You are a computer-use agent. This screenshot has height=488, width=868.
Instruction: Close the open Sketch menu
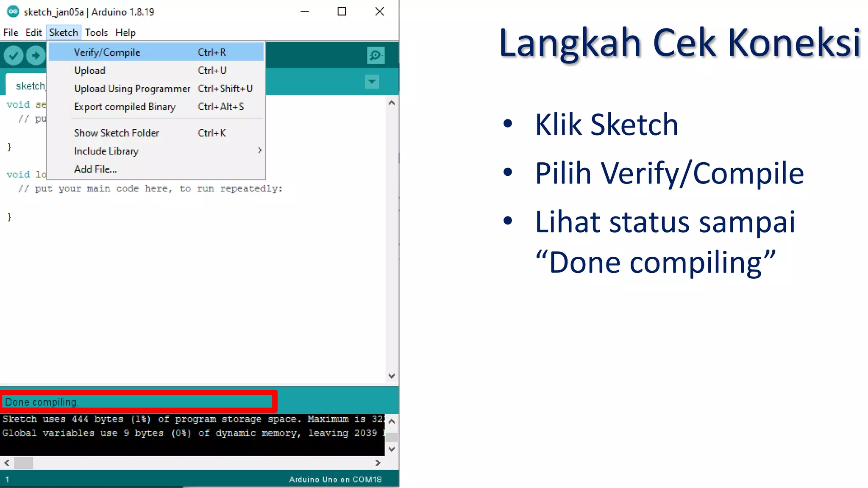64,33
